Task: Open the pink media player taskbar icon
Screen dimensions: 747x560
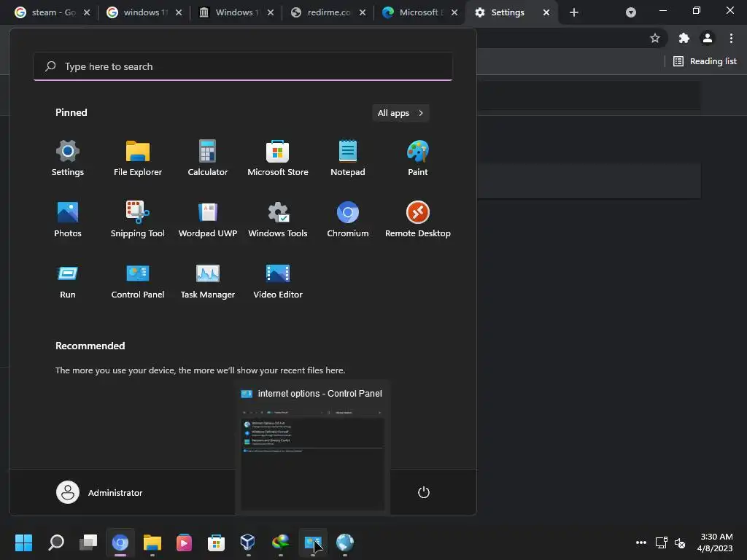Action: point(184,542)
